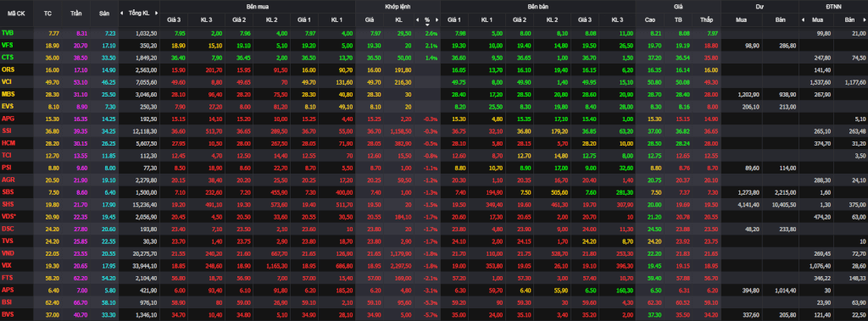Open stock MBS from the ticker column
This screenshot has width=868, height=321.
point(8,94)
